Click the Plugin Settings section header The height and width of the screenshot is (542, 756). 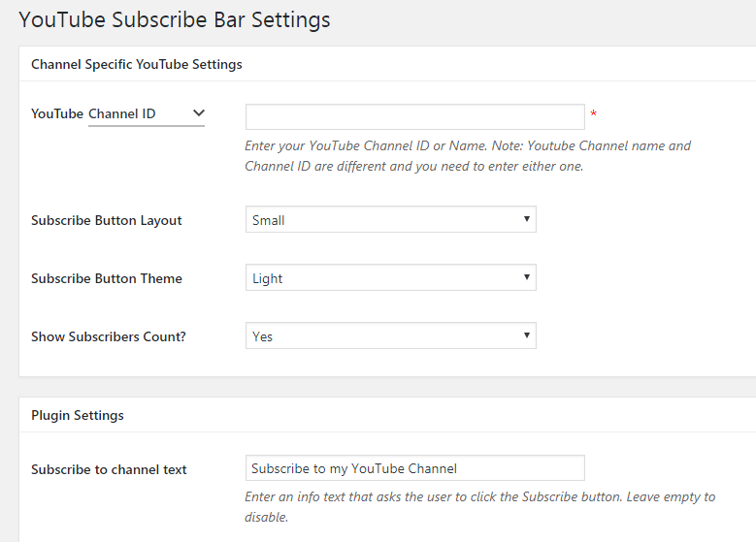click(x=78, y=415)
